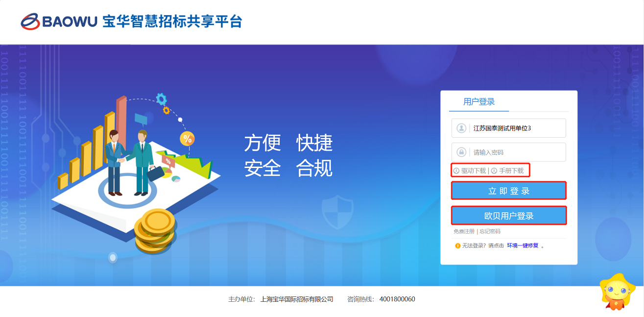Focus the 请输入密码 password field
This screenshot has height=317, width=644.
tap(509, 152)
